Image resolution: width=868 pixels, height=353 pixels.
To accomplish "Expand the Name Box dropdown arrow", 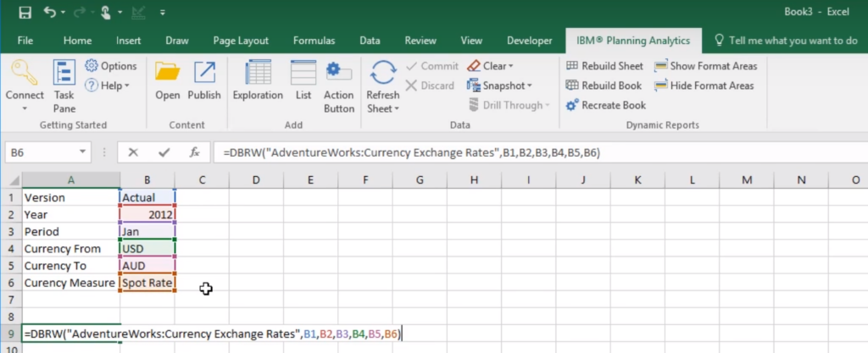I will 82,153.
